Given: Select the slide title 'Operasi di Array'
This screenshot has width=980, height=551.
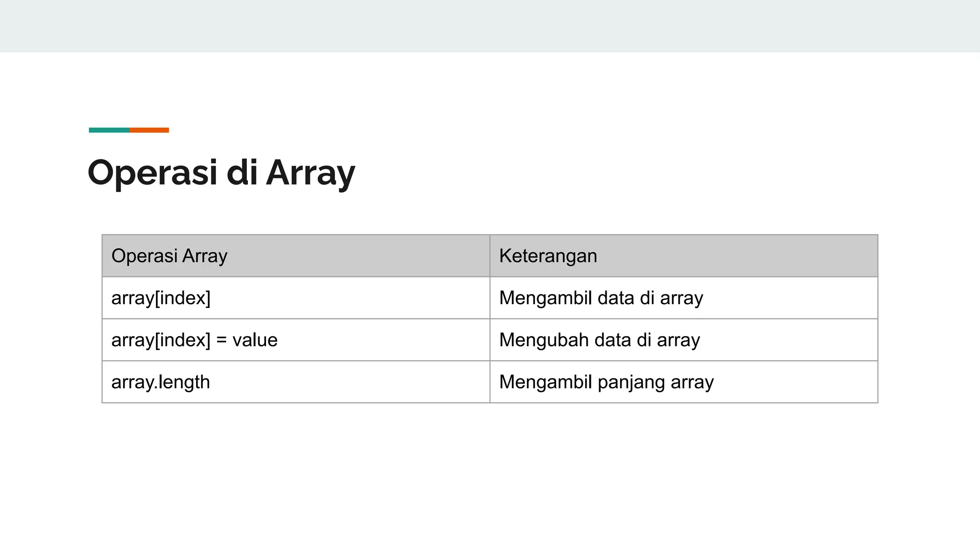Looking at the screenshot, I should [222, 173].
